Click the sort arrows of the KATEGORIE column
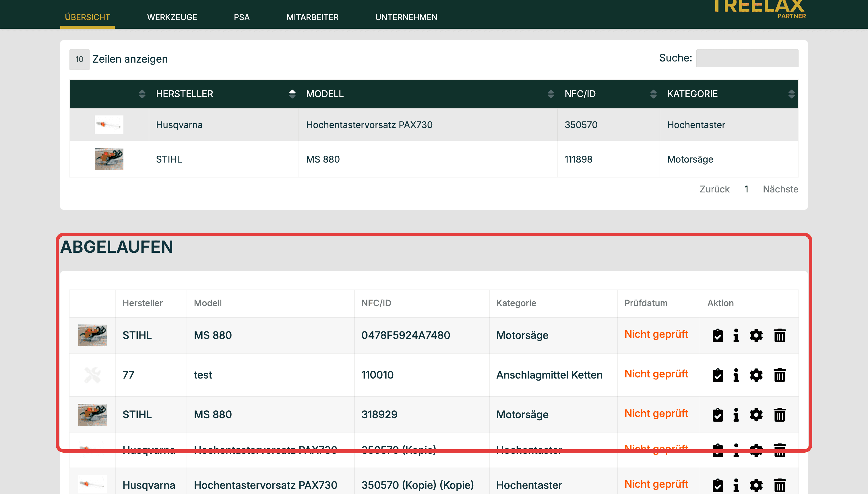This screenshot has width=868, height=494. click(x=791, y=94)
